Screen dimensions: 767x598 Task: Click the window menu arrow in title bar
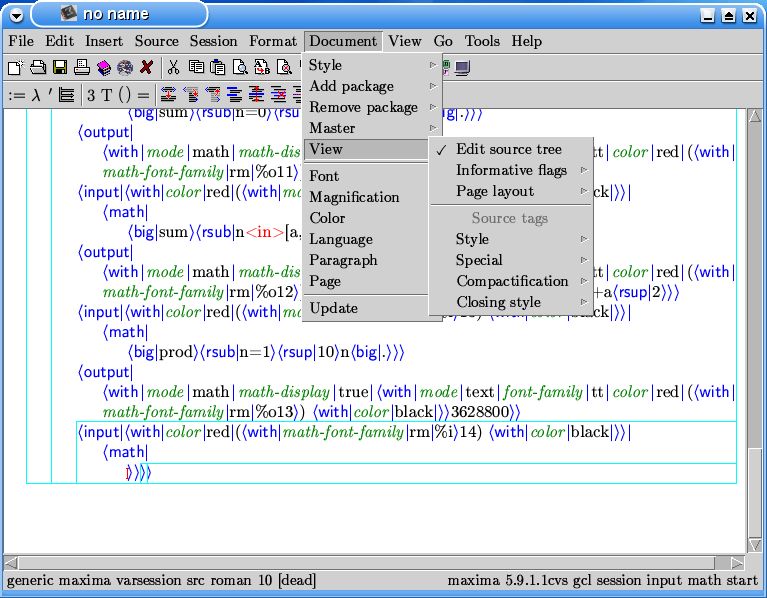tap(16, 16)
